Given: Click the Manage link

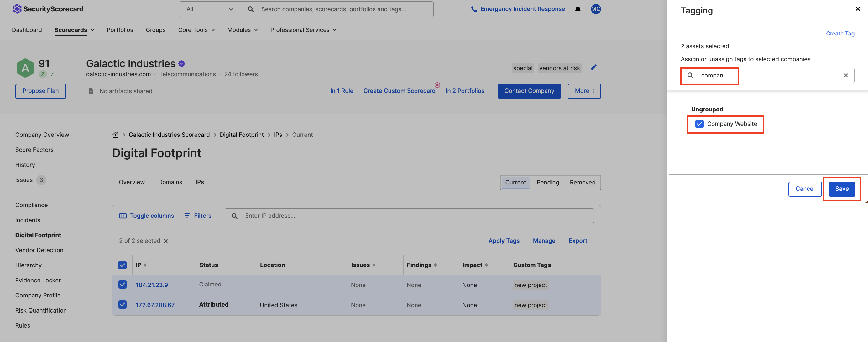Looking at the screenshot, I should [544, 241].
